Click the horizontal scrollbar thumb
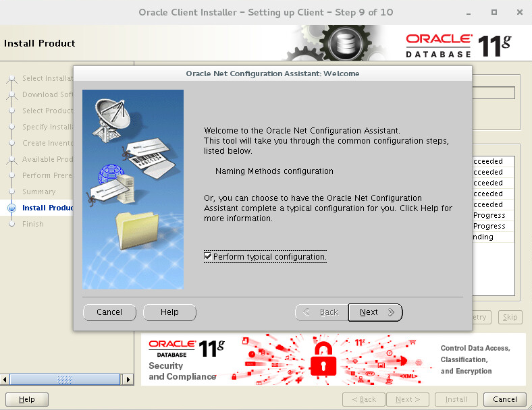Viewport: 532px width, 410px height. click(x=65, y=379)
